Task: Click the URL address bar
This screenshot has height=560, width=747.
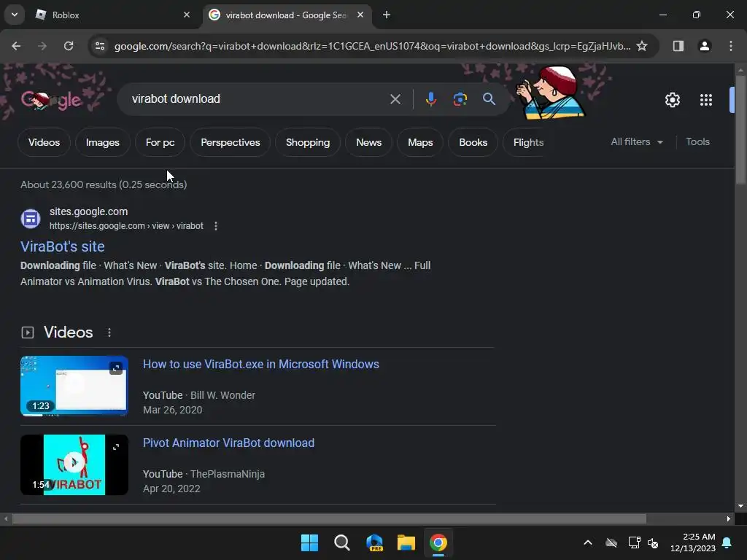Action: (373, 46)
